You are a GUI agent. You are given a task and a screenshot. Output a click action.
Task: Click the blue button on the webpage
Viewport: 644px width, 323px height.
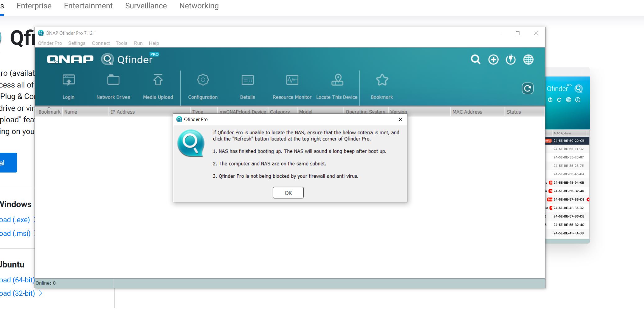click(8, 163)
